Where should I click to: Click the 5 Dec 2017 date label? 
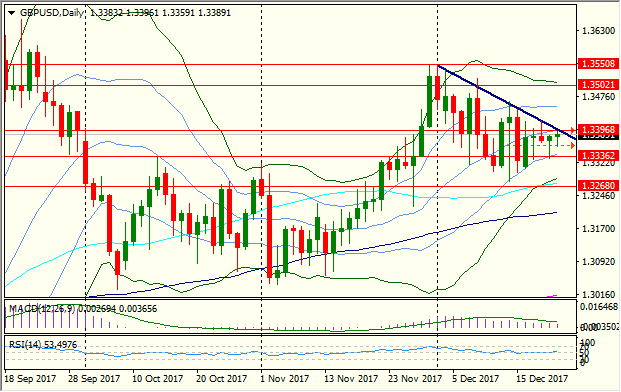(475, 379)
